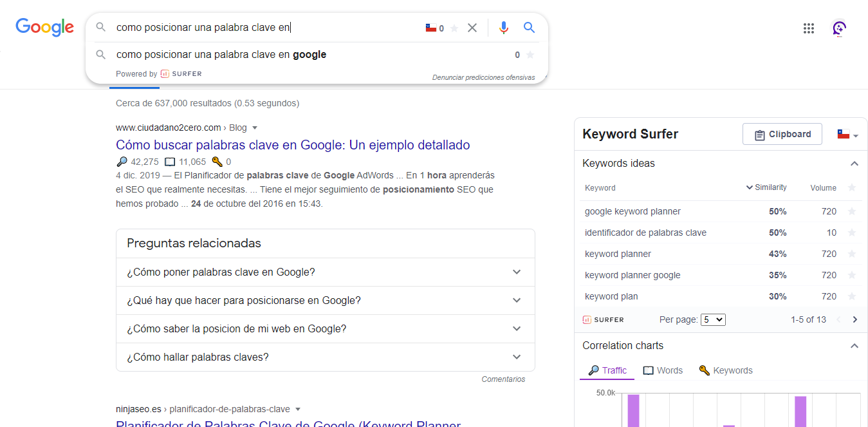The width and height of the screenshot is (868, 427).
Task: Open the 'Per page' dropdown
Action: click(x=713, y=319)
